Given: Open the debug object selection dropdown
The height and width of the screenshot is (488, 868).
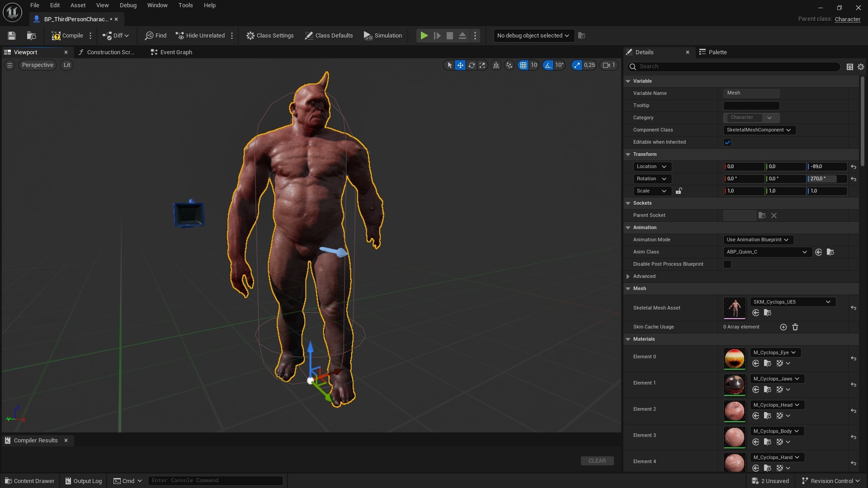Looking at the screenshot, I should 533,36.
